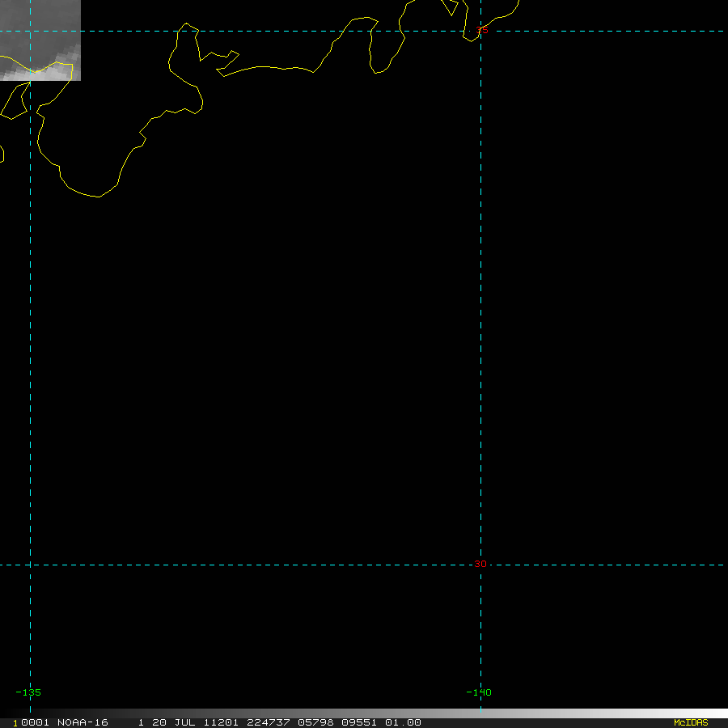Click the green -135 longitude label
Screen dimensions: 728x728
pos(28,692)
